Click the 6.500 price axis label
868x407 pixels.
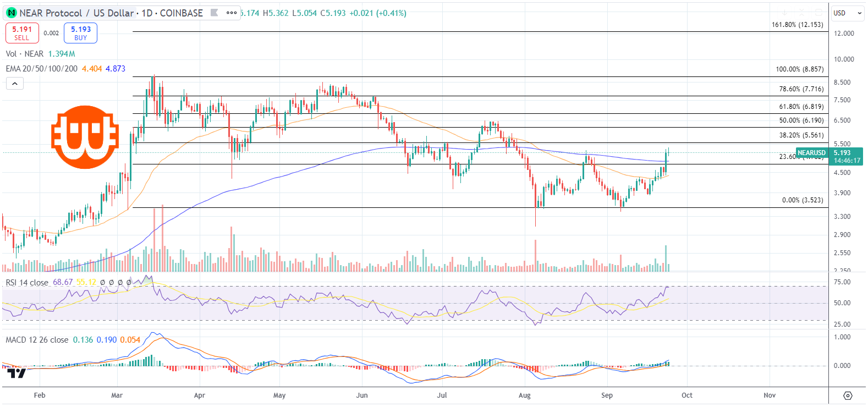[842, 120]
